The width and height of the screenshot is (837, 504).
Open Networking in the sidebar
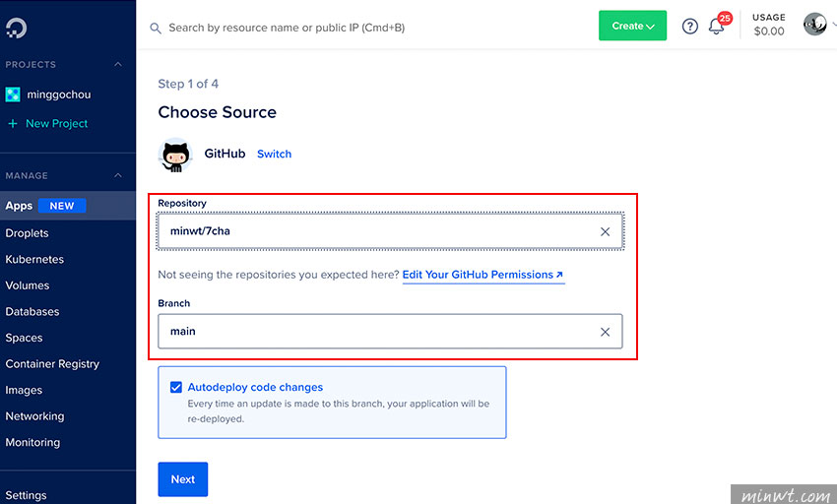pyautogui.click(x=34, y=416)
